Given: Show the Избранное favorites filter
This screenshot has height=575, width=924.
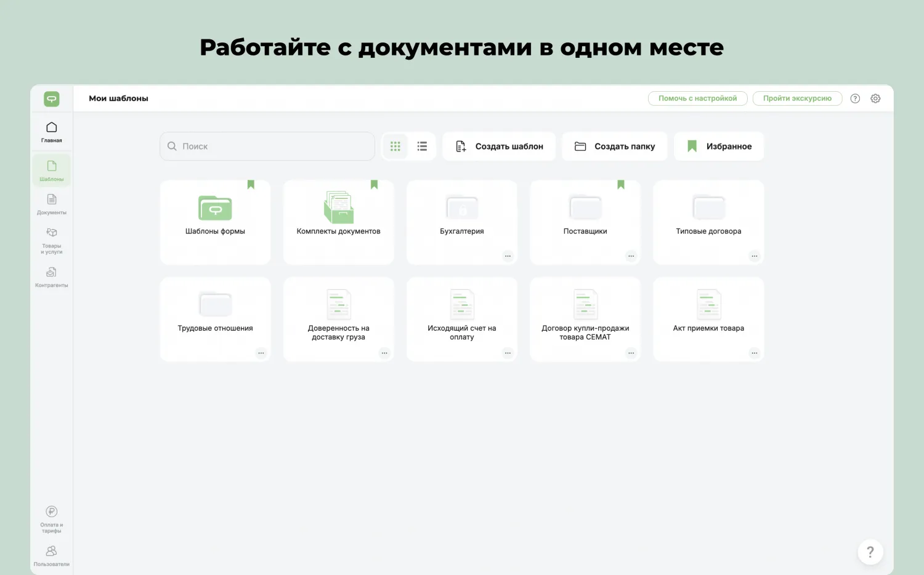Looking at the screenshot, I should pyautogui.click(x=719, y=147).
